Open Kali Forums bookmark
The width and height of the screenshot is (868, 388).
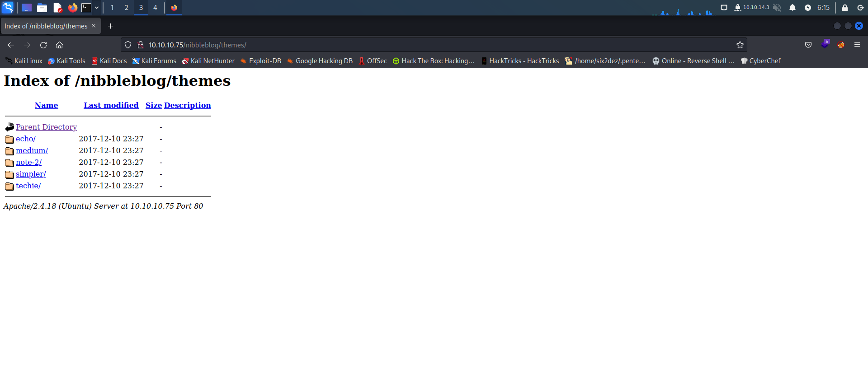pos(154,61)
